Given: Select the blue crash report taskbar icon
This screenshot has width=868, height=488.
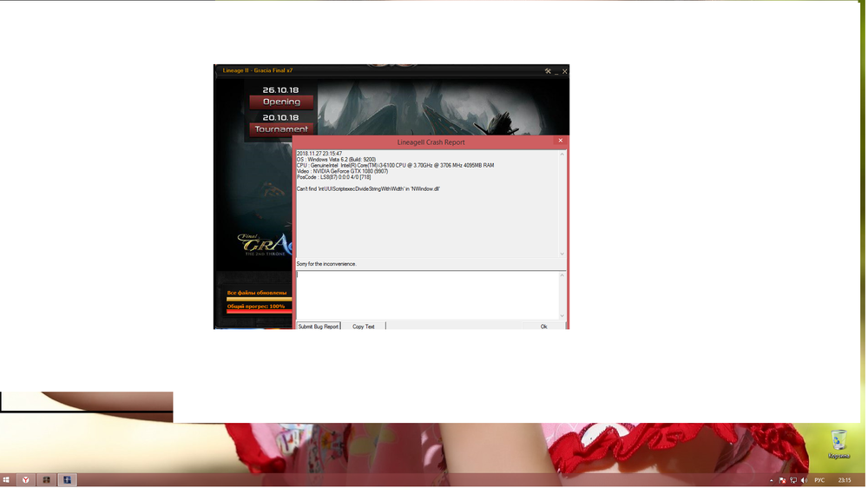Looking at the screenshot, I should pos(67,480).
